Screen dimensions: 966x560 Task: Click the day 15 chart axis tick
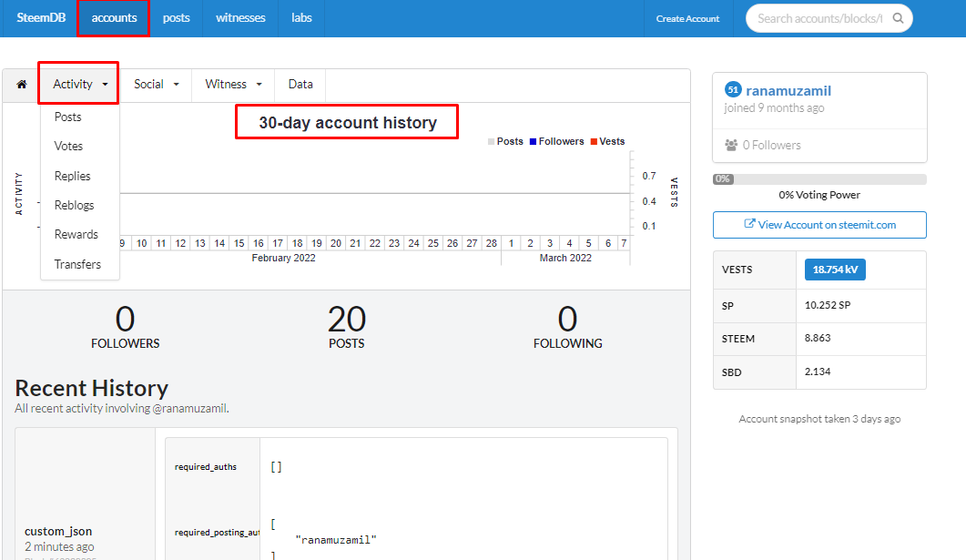[x=239, y=243]
